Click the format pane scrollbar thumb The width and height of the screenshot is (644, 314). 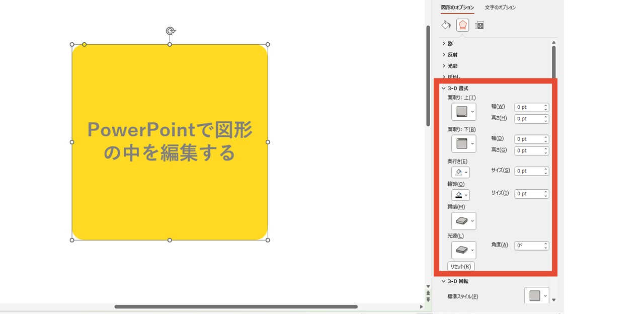click(554, 61)
